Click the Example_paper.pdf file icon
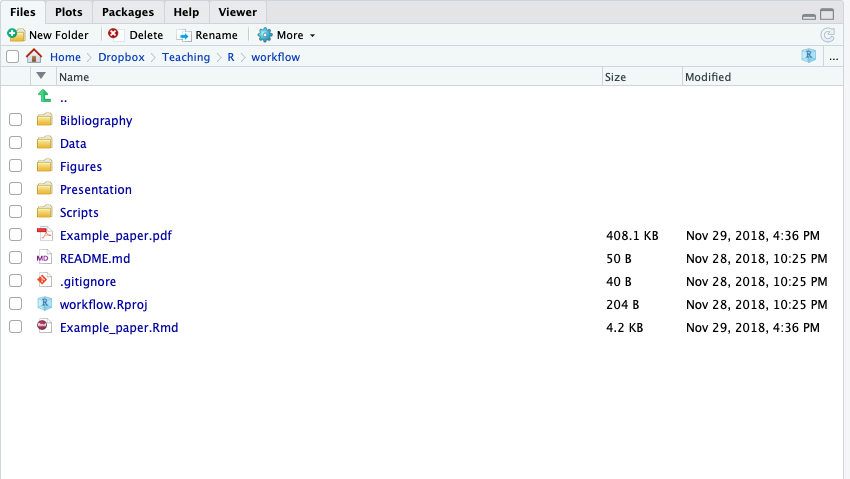Image resolution: width=850 pixels, height=479 pixels. pyautogui.click(x=44, y=235)
